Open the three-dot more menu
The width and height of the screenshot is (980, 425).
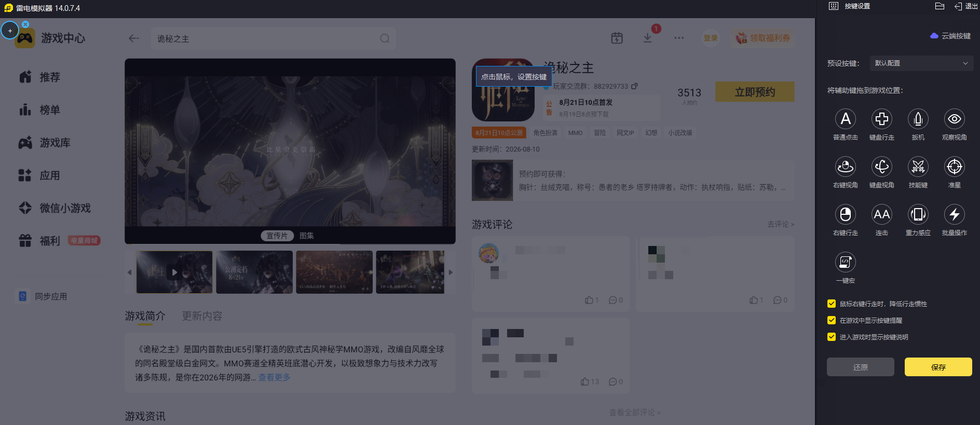(679, 38)
